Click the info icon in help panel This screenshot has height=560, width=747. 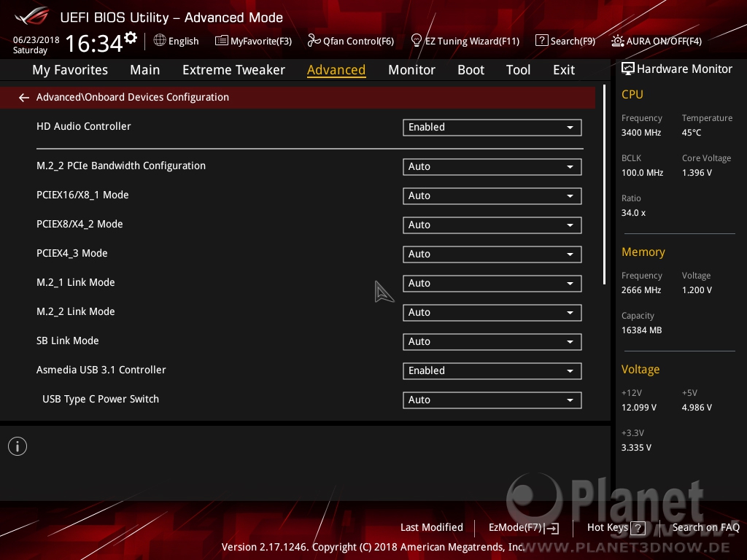pos(18,447)
